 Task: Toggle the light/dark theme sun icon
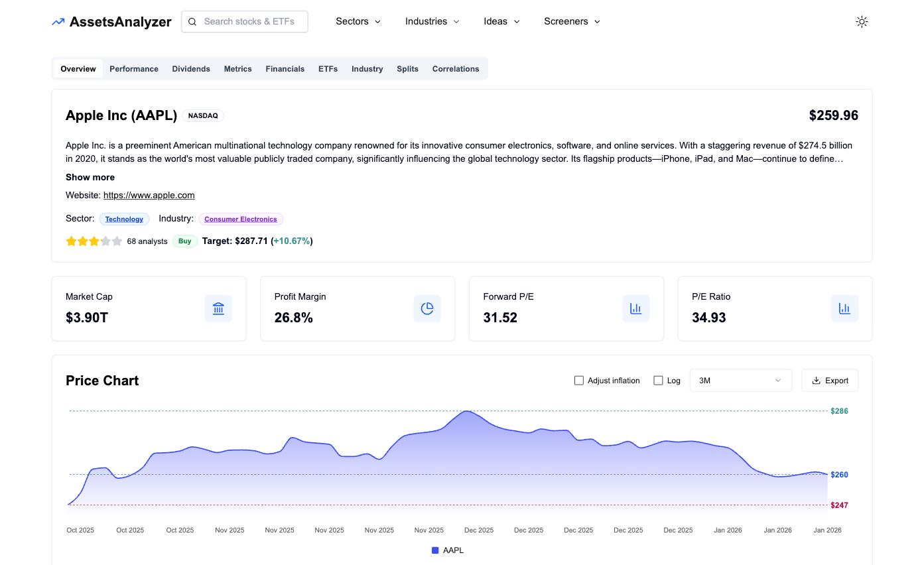[x=862, y=21]
